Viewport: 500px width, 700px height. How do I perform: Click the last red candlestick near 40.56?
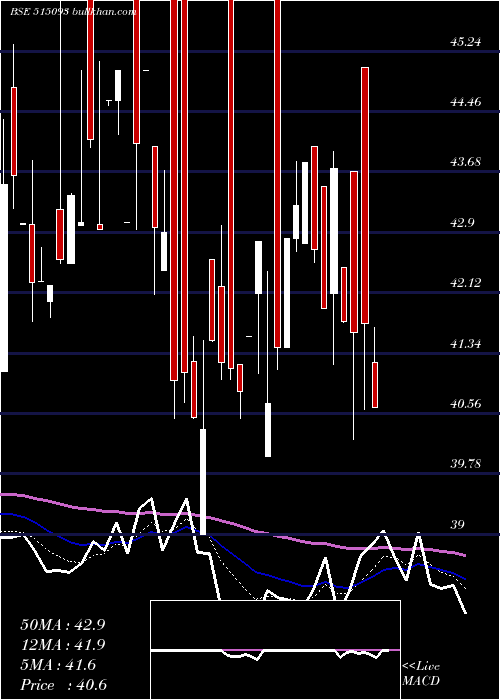tap(375, 384)
